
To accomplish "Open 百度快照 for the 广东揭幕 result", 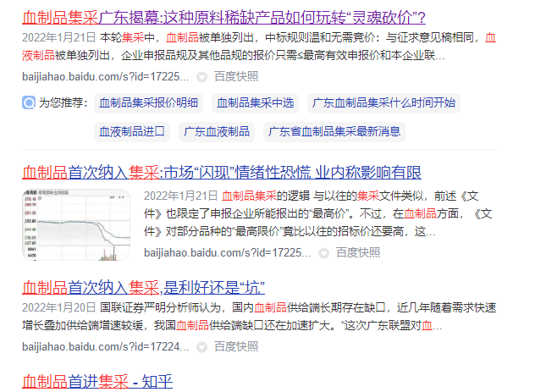I will pyautogui.click(x=236, y=77).
